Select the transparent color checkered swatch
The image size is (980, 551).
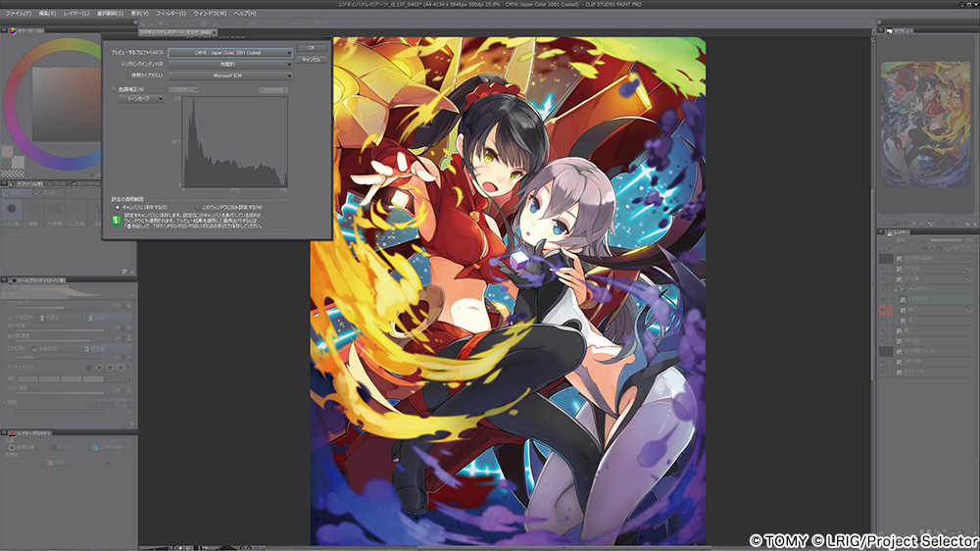click(12, 174)
